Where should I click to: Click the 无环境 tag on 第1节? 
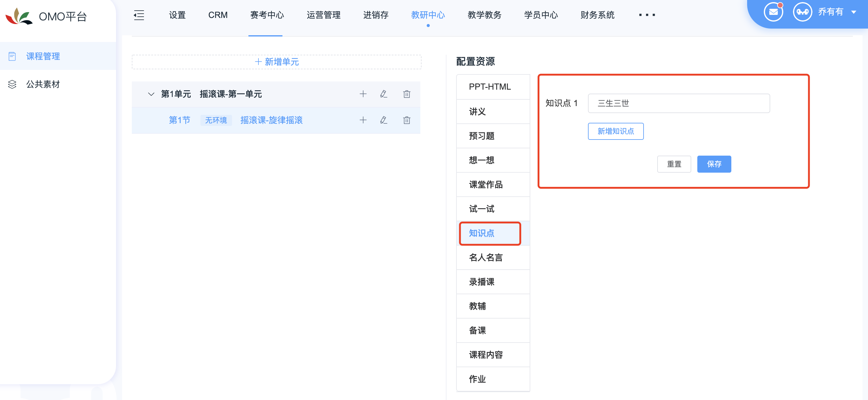(x=216, y=120)
